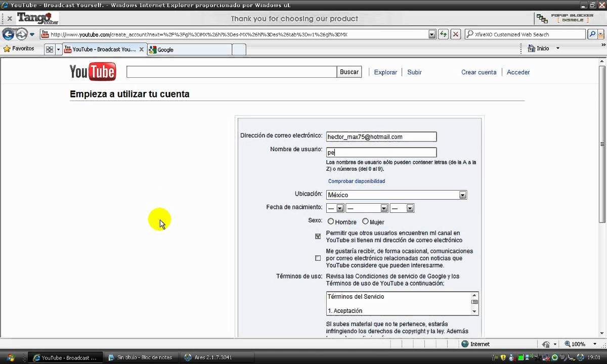
Task: Click the popup blocker windows icon
Action: tap(542, 19)
